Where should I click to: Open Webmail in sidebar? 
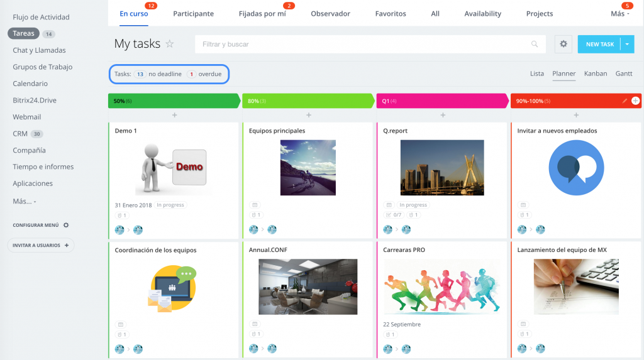(x=26, y=117)
